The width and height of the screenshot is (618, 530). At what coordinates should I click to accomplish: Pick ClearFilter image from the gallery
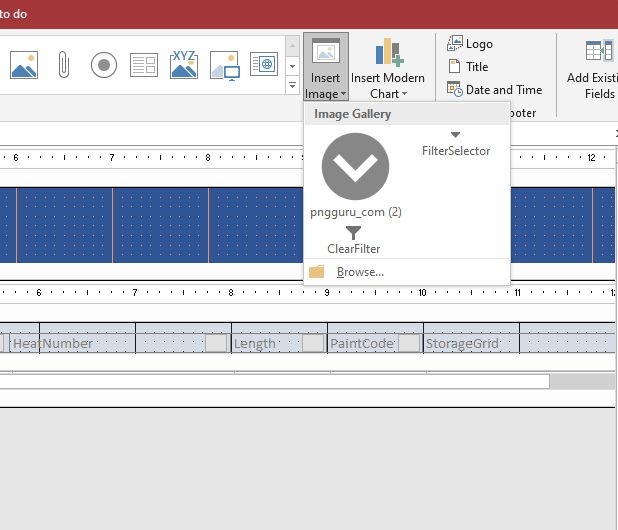point(353,239)
